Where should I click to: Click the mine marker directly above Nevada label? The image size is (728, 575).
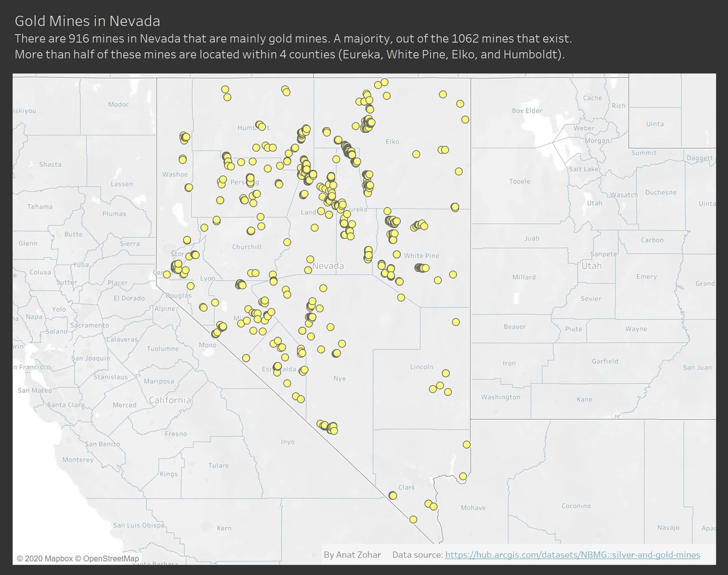[x=309, y=259]
